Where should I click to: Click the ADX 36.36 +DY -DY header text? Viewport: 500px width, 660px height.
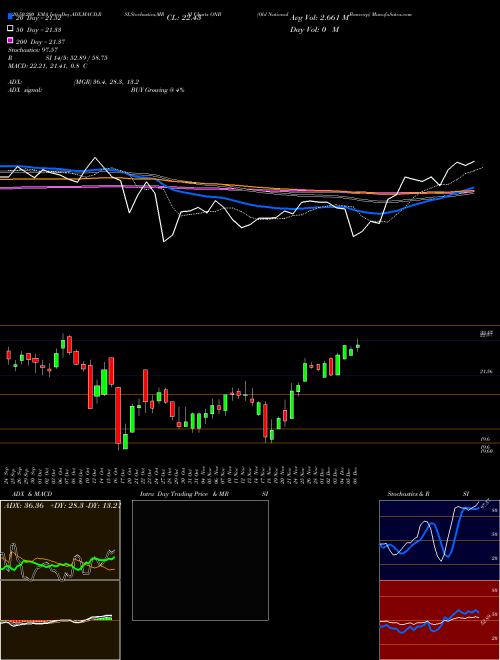click(62, 505)
